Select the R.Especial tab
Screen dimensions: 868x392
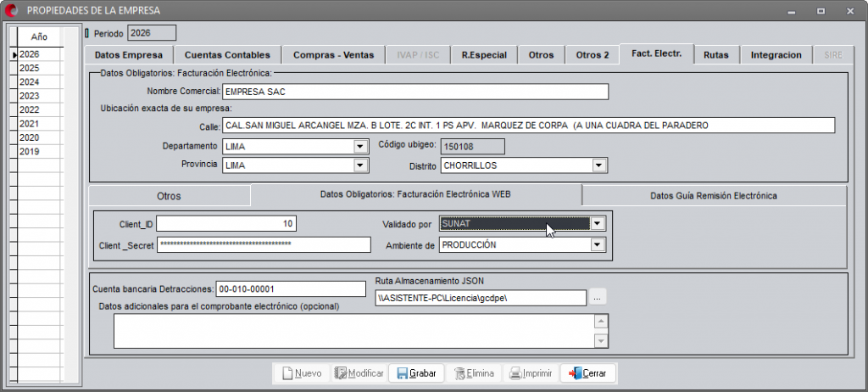point(484,55)
